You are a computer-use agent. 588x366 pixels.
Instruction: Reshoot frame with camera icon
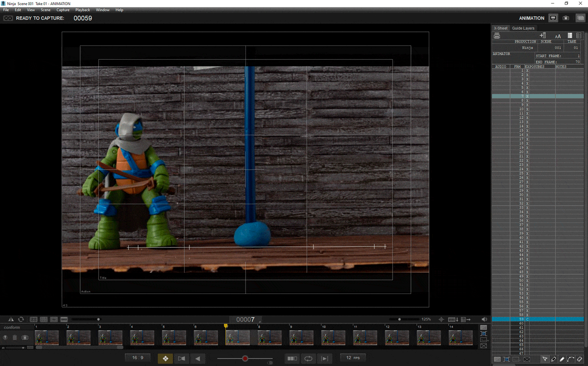[x=25, y=338]
